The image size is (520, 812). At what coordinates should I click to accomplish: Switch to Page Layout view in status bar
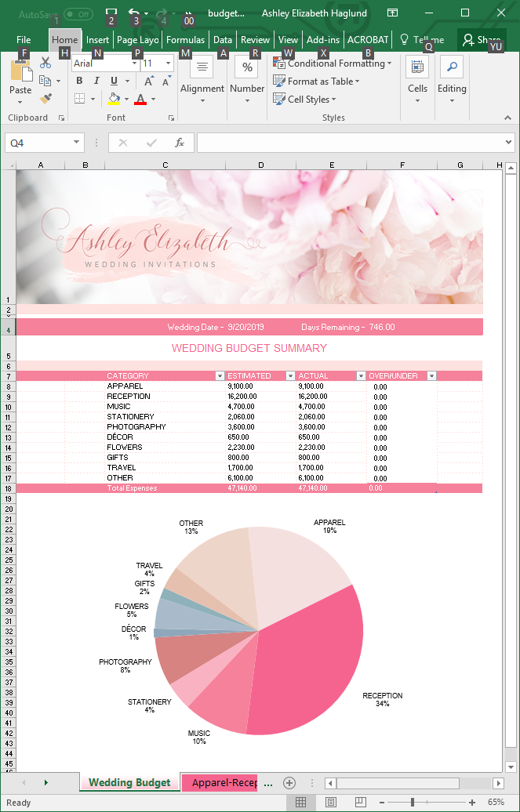click(x=331, y=802)
